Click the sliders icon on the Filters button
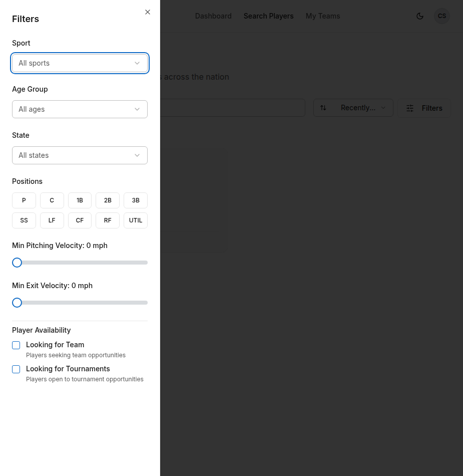 (409, 108)
